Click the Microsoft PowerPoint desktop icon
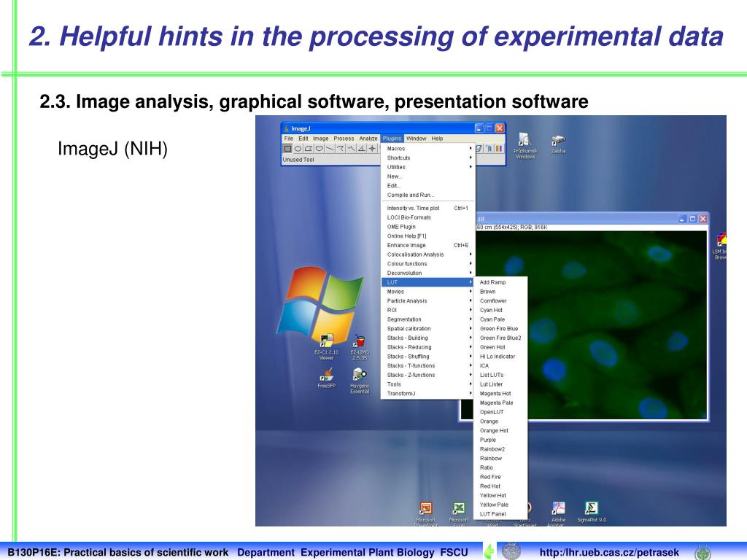The image size is (747, 560). click(426, 514)
